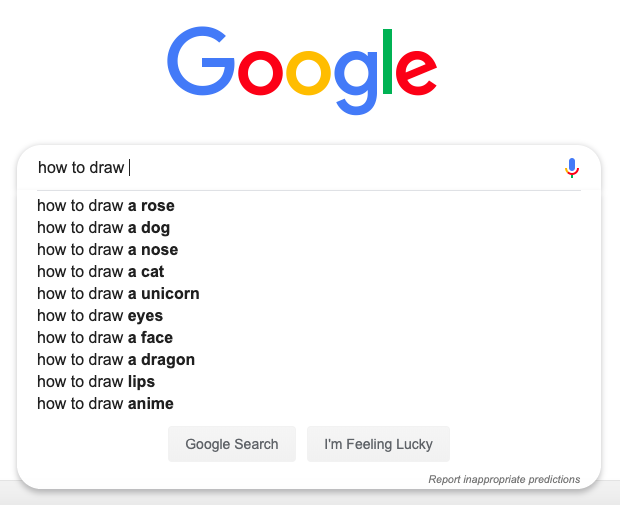Select suggestion "how to draw a dog"
Screen dimensions: 620x505
point(104,228)
